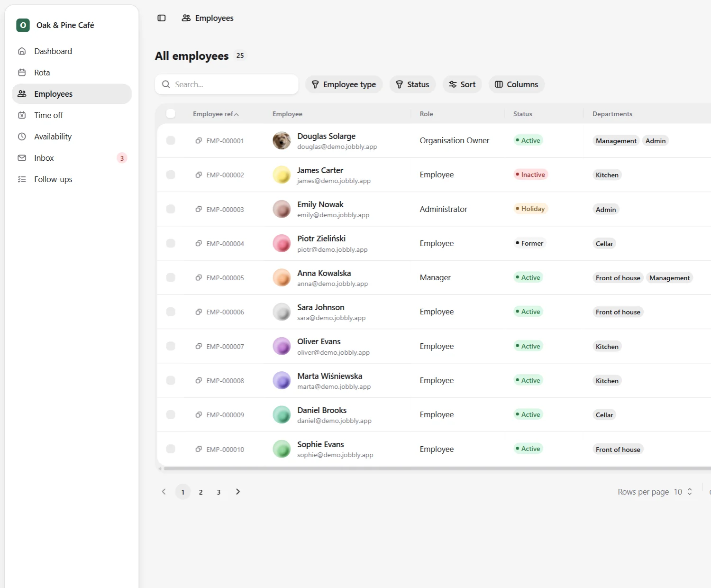Go to page 2
The width and height of the screenshot is (711, 588).
tap(201, 492)
